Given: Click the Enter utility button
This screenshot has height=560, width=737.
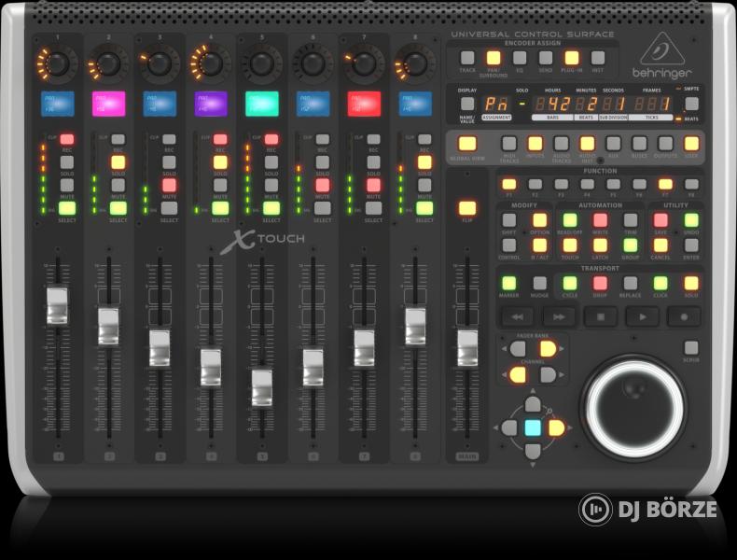Looking at the screenshot, I should coord(691,245).
